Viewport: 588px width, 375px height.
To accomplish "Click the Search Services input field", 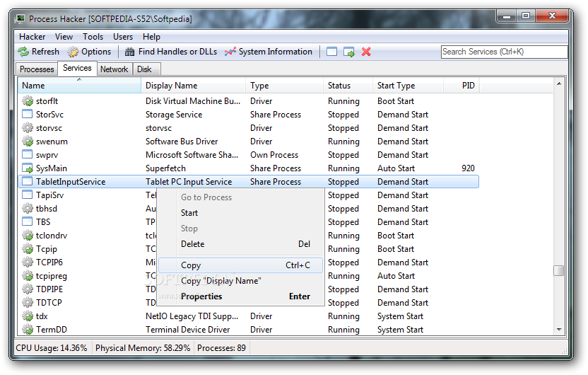I will (x=505, y=52).
